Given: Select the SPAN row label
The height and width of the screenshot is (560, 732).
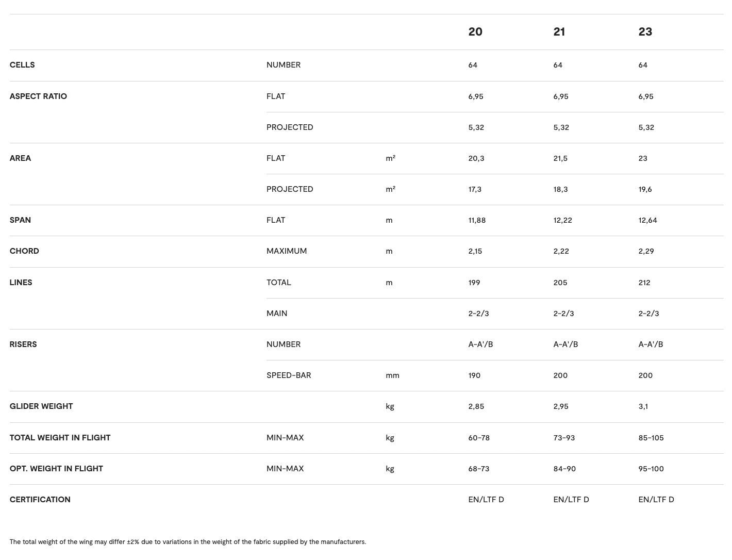Looking at the screenshot, I should (x=20, y=220).
